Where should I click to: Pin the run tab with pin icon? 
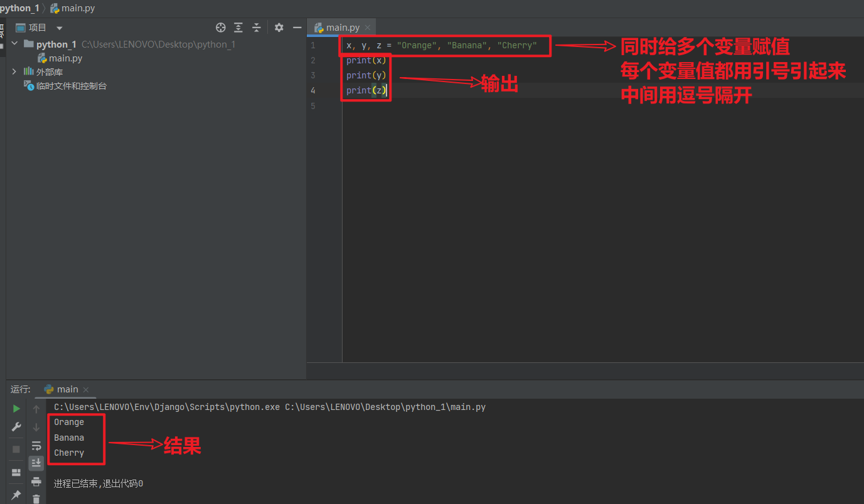(16, 495)
